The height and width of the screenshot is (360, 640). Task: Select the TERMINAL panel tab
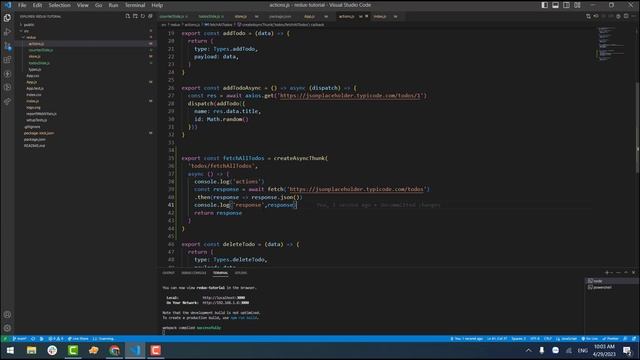coord(220,273)
